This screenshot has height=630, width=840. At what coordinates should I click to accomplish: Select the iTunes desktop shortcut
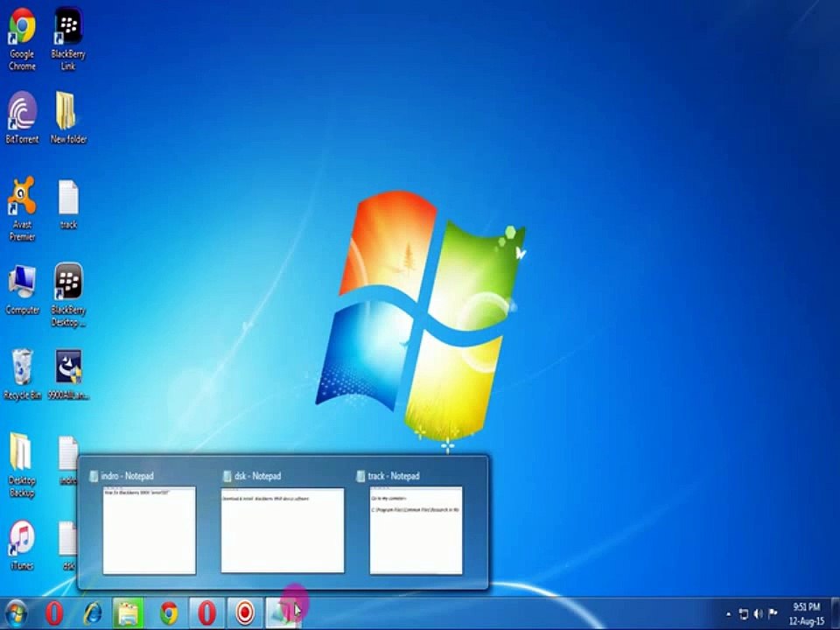(22, 545)
